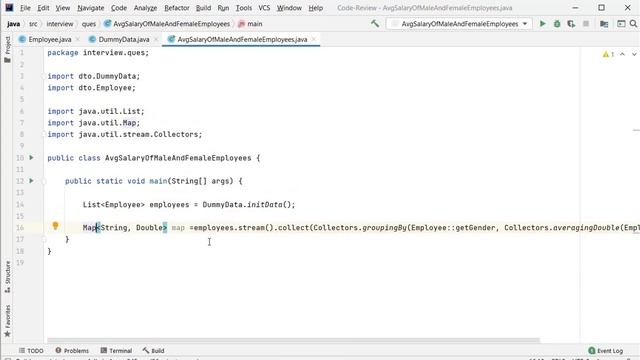Go to next highlighted error arrow
The image size is (640, 360).
pyautogui.click(x=634, y=54)
